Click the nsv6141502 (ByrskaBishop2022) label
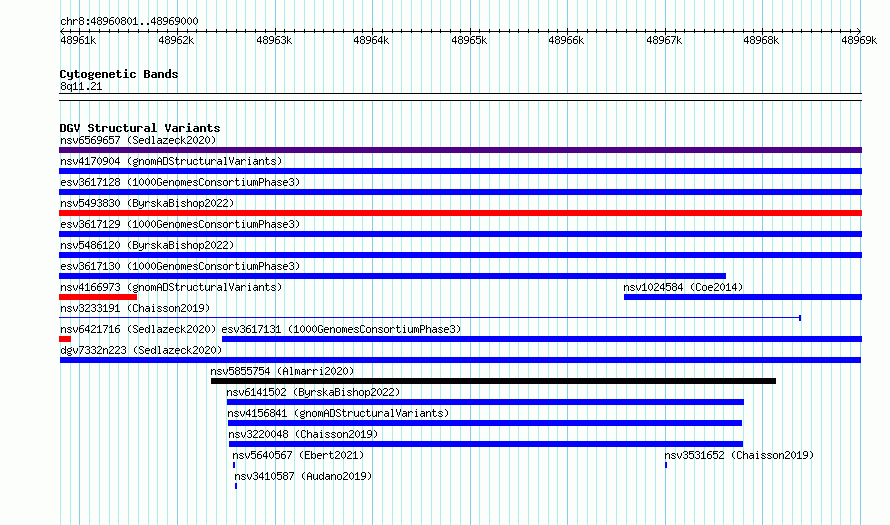Screen dimensions: 890x525 coord(313,392)
